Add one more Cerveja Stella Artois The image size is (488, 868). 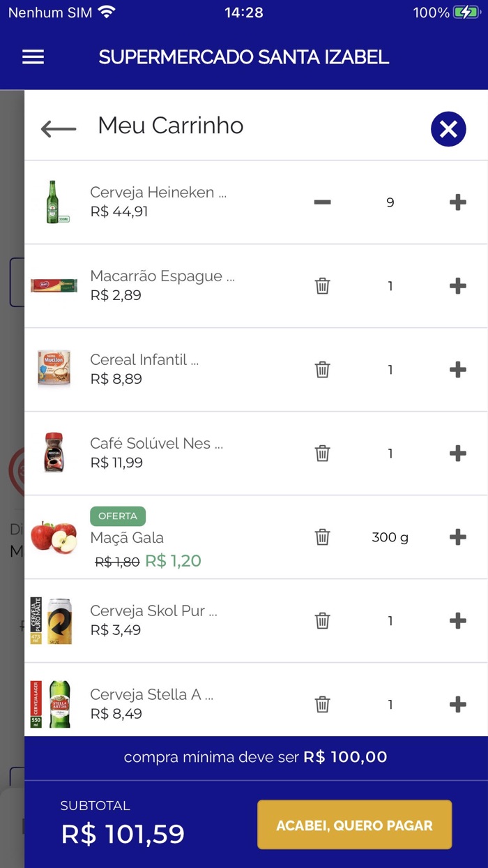click(x=457, y=705)
